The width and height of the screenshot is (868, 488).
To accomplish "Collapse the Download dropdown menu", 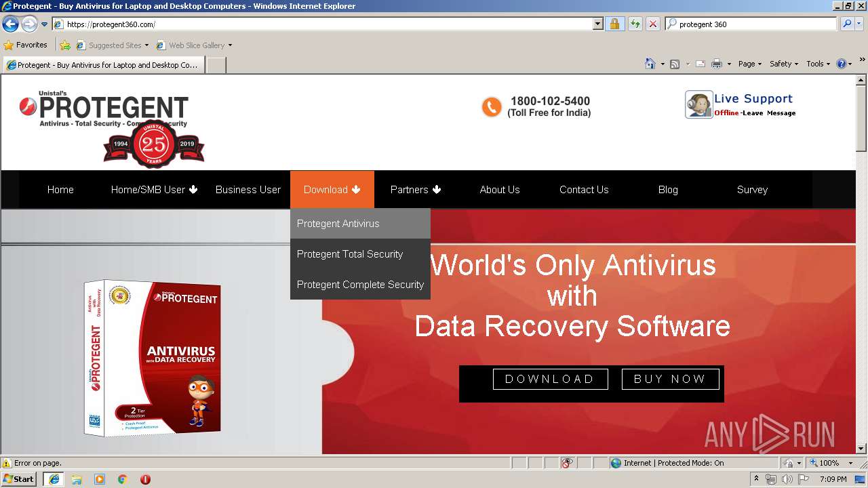I will (x=332, y=190).
